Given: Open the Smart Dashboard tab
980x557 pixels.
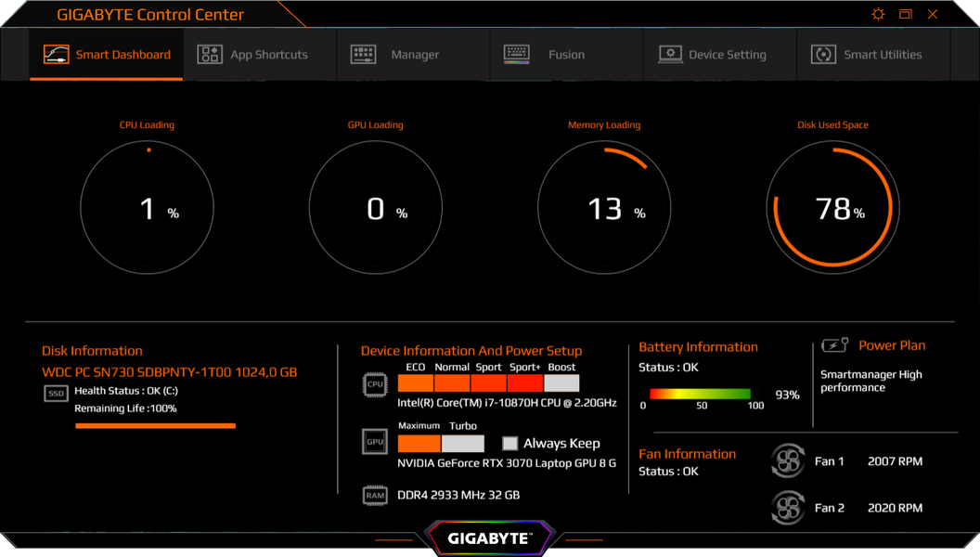Looking at the screenshot, I should (x=106, y=55).
